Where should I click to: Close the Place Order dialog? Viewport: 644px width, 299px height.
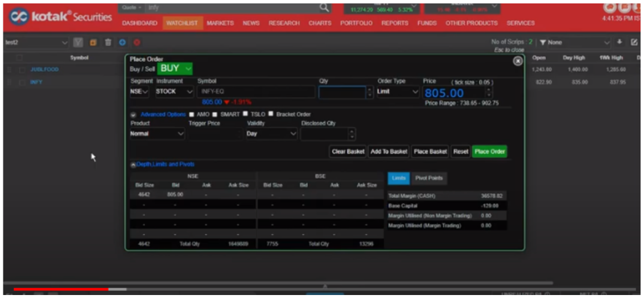[x=517, y=61]
